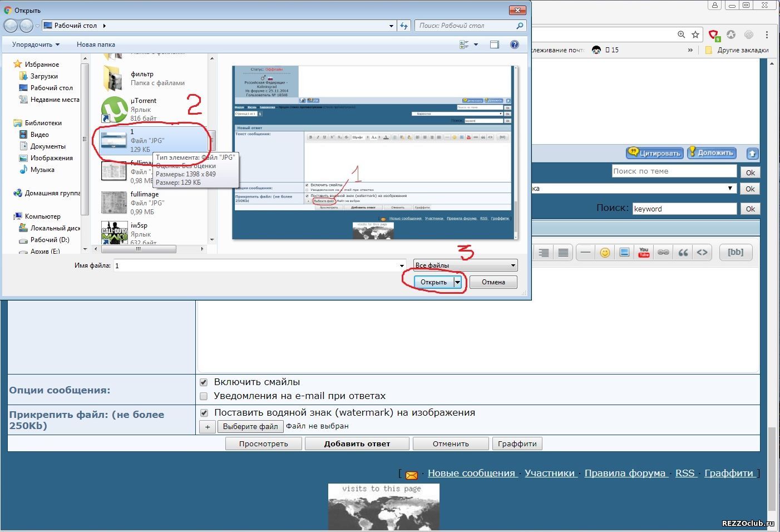The height and width of the screenshot is (532, 780).
Task: Change the file view mode icon
Action: click(x=464, y=45)
